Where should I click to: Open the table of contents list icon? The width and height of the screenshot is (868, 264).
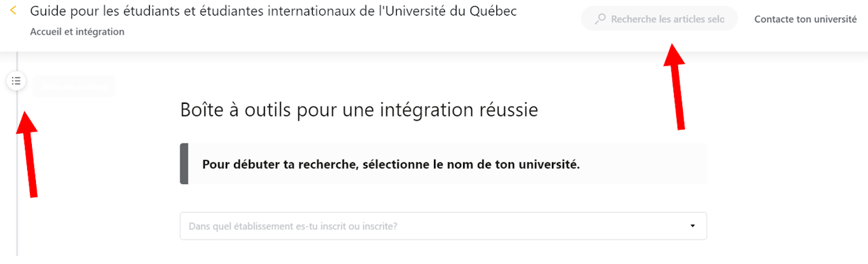16,81
